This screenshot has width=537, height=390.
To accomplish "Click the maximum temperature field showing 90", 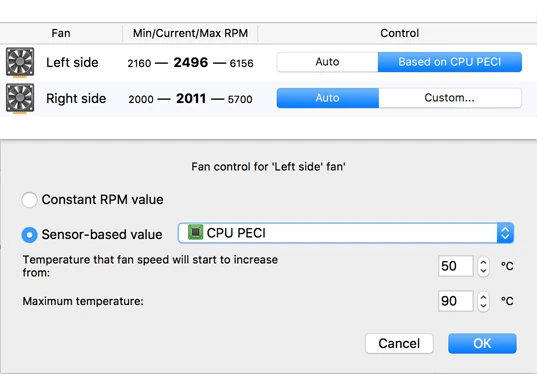I will pos(455,301).
